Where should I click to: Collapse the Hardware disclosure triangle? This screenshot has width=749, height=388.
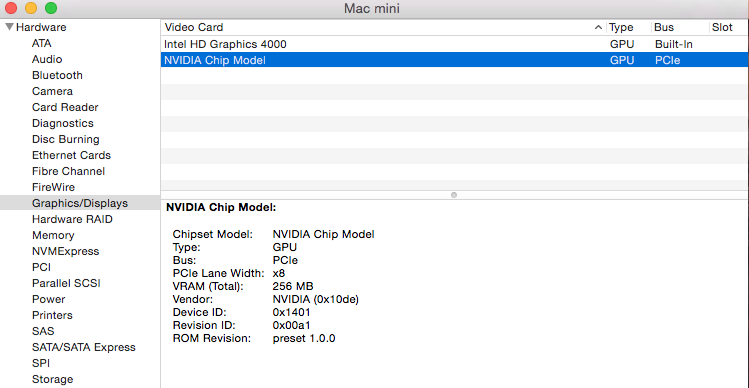pos(10,27)
